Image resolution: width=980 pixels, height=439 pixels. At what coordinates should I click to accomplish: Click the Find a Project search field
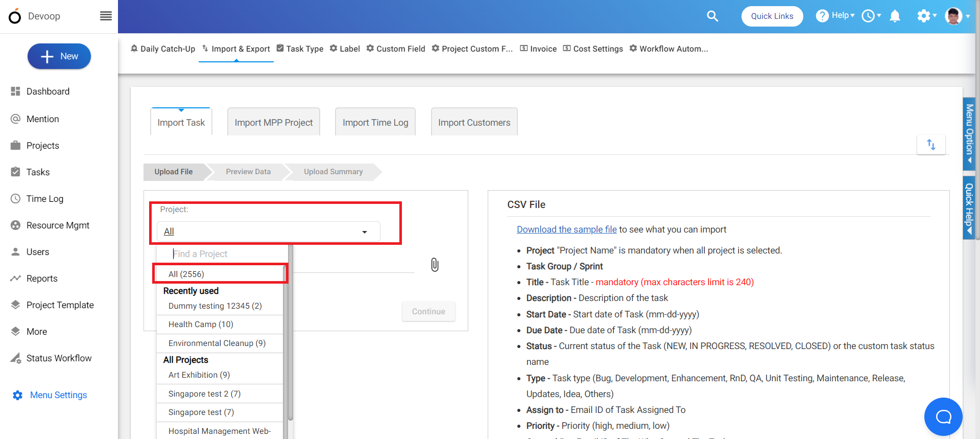tap(223, 254)
